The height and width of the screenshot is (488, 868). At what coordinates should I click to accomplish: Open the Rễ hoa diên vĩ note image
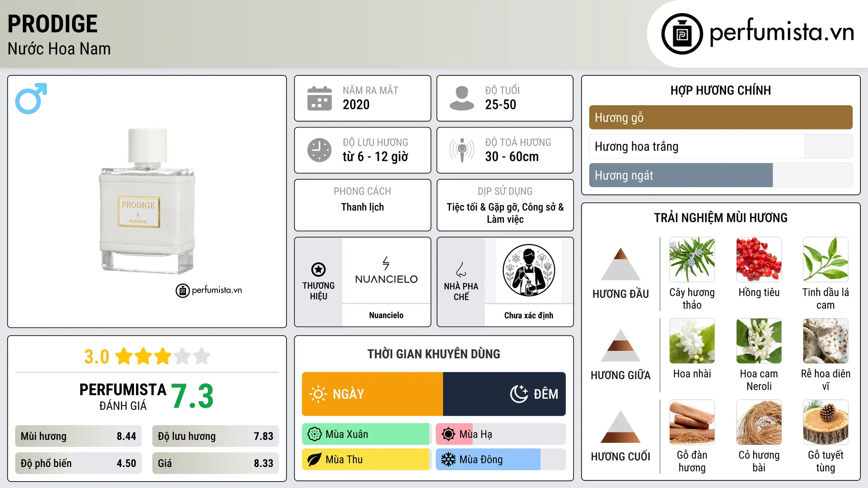826,341
